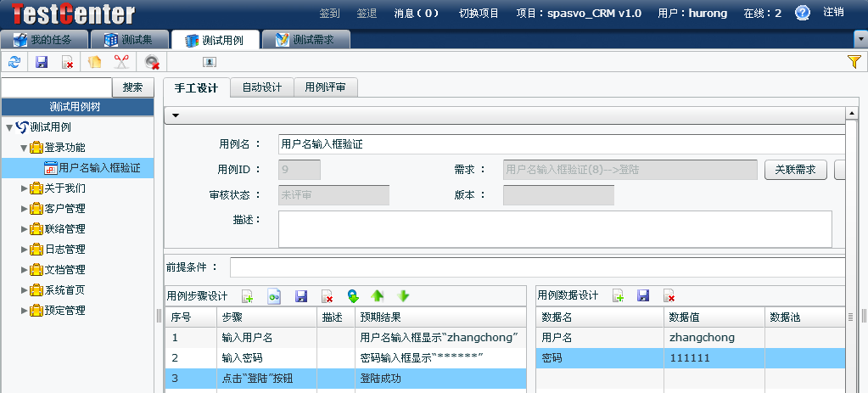The width and height of the screenshot is (868, 393).
Task: Click the 搜索 button
Action: point(133,87)
